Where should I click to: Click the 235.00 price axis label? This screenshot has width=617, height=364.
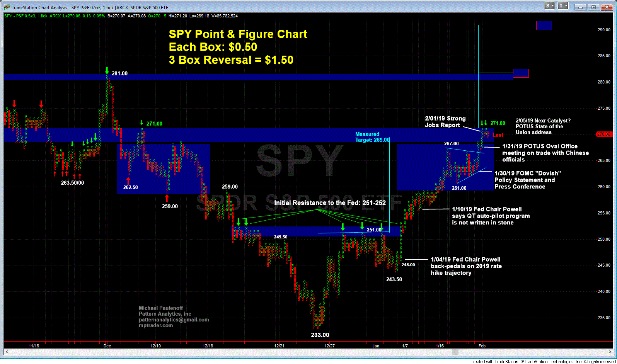[x=605, y=318]
